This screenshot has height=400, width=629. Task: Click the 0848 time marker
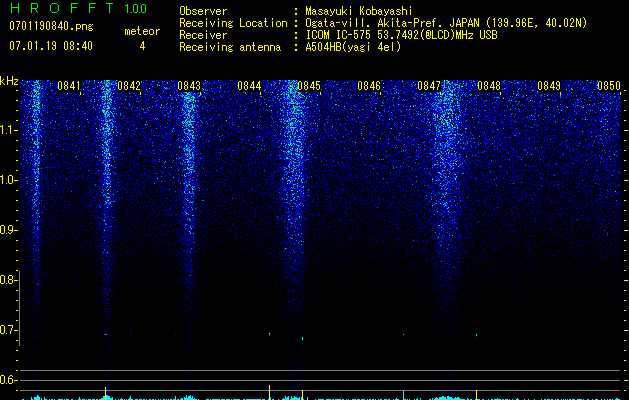489,86
